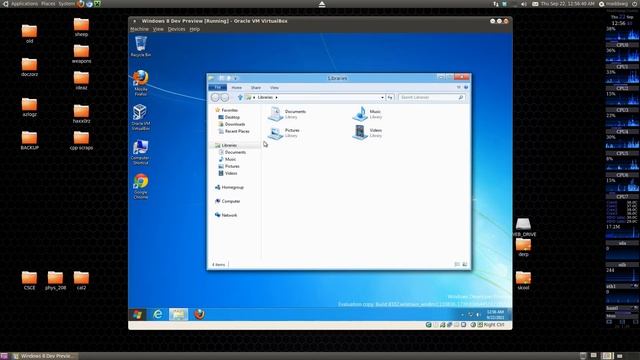
Task: Expand the Libraries breadcrumb arrow
Action: coord(276,98)
